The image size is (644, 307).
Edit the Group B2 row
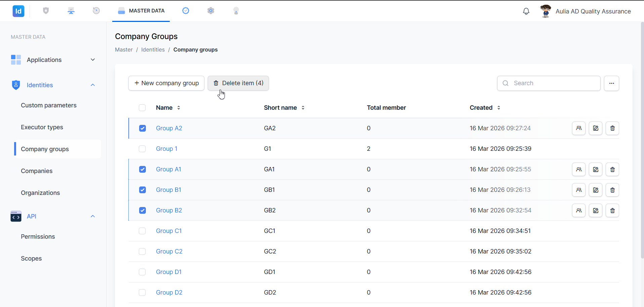point(596,210)
